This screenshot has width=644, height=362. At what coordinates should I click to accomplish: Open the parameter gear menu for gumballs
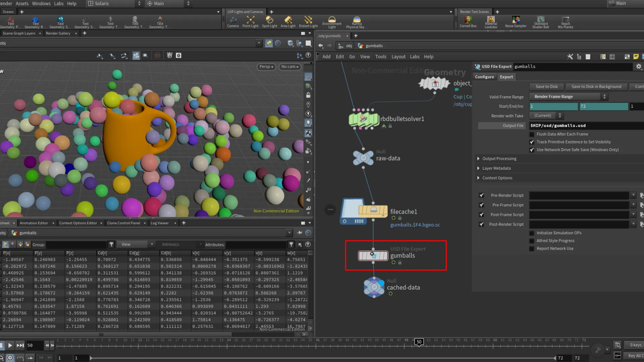tap(639, 66)
